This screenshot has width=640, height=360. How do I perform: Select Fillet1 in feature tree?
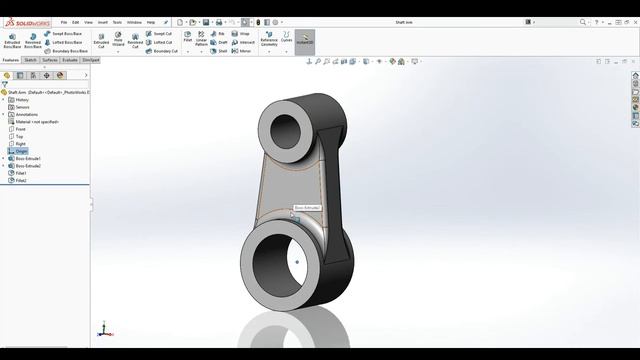(18, 173)
